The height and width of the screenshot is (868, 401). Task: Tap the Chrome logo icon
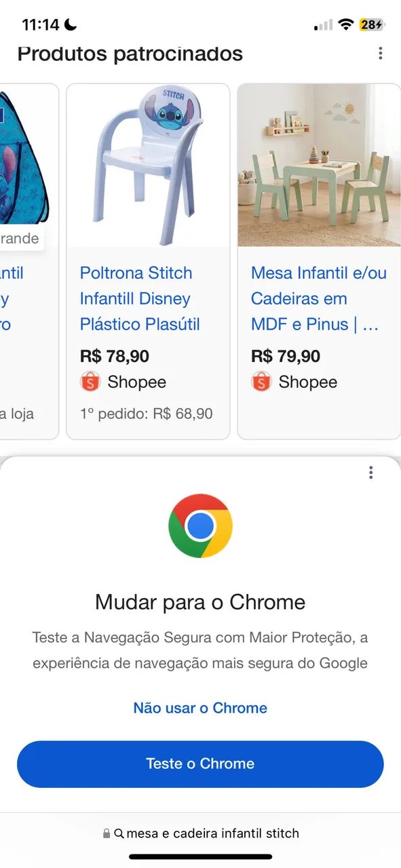200,526
